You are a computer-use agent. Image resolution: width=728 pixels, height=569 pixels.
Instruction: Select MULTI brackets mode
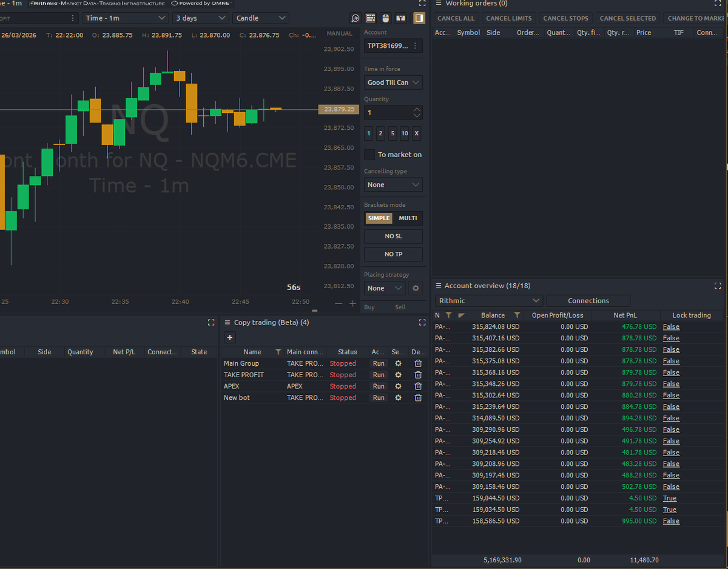point(408,218)
